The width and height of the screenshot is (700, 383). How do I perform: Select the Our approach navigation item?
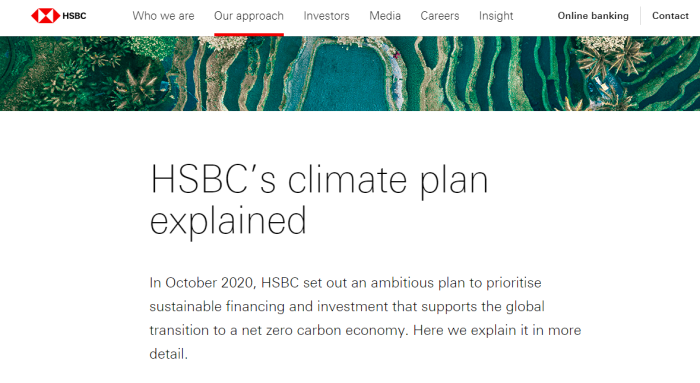click(249, 16)
